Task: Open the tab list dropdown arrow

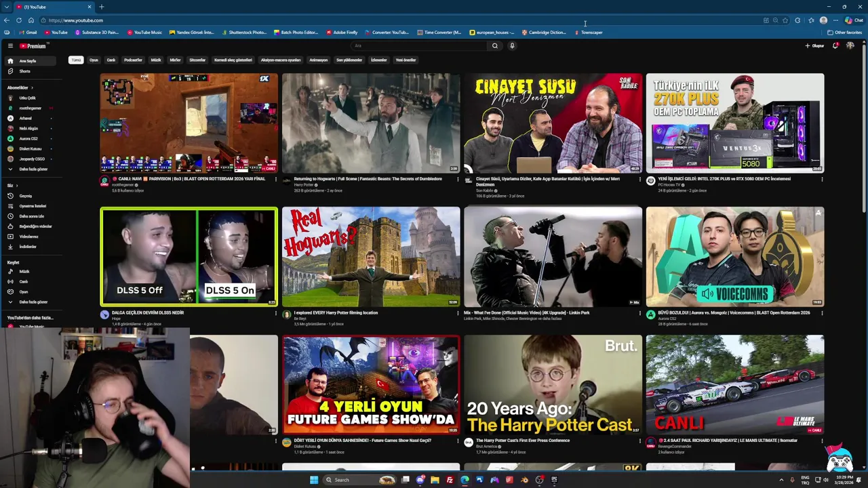Action: click(x=6, y=7)
